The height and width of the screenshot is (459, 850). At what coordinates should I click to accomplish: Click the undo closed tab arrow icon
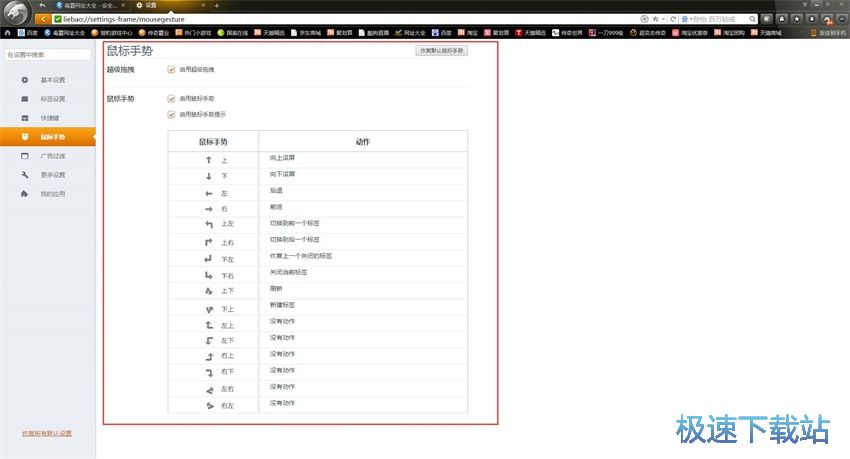(x=42, y=5)
